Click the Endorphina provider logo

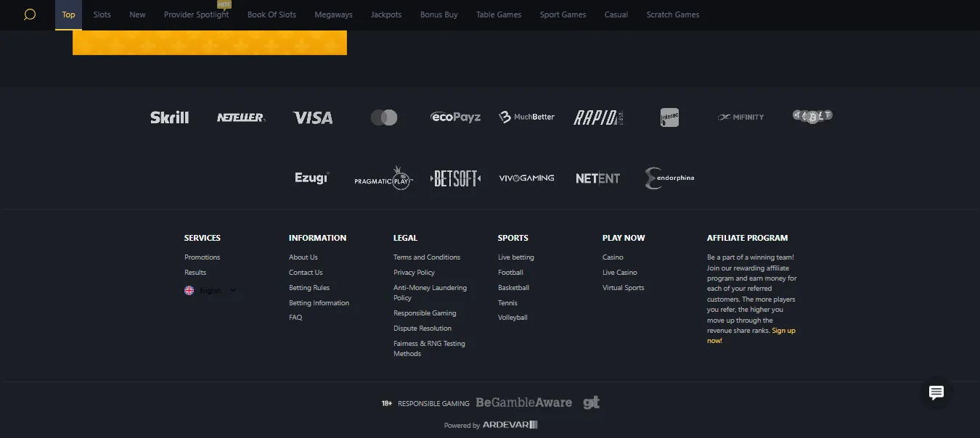[669, 178]
